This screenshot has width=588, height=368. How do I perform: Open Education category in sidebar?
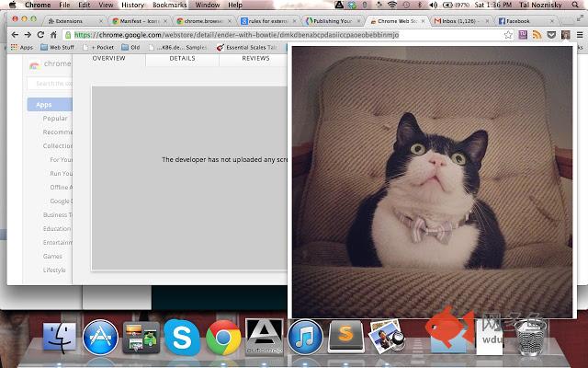point(57,229)
